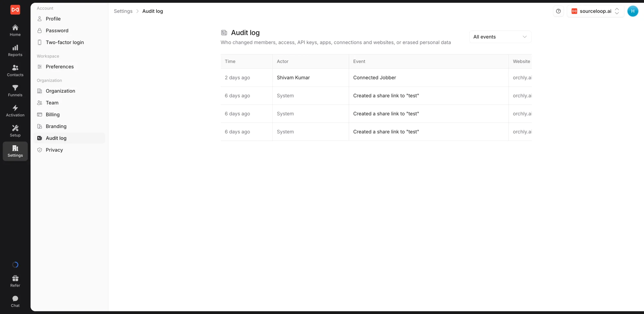
Task: Open the Password settings page
Action: pyautogui.click(x=69, y=31)
